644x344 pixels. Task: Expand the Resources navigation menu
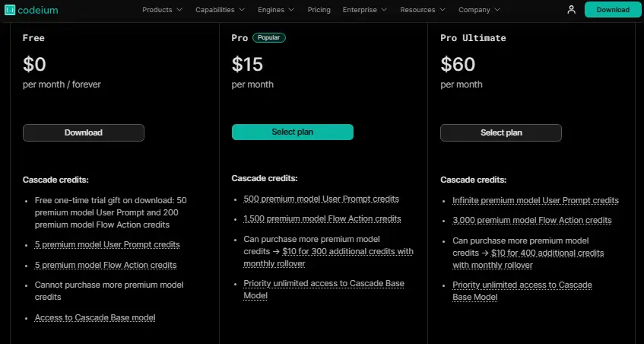click(423, 10)
